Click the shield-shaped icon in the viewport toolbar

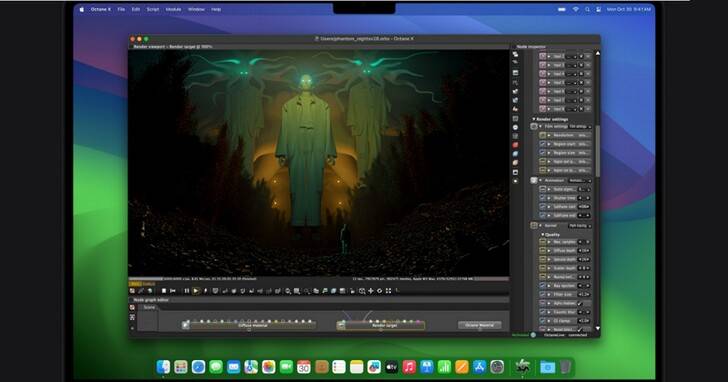point(215,291)
